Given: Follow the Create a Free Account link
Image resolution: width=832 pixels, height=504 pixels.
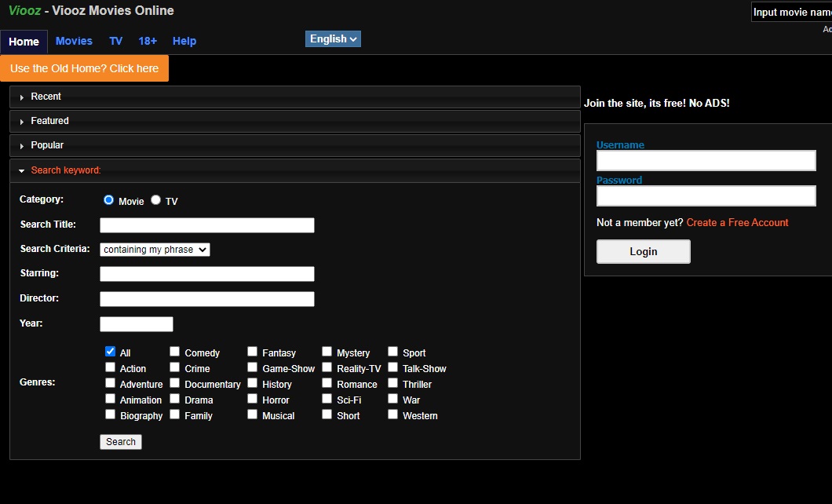Looking at the screenshot, I should 737,223.
